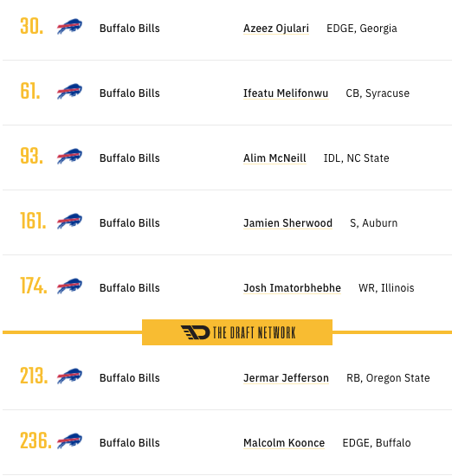Click the Bills logo beside pick 93
This screenshot has height=476, width=452.
(69, 157)
